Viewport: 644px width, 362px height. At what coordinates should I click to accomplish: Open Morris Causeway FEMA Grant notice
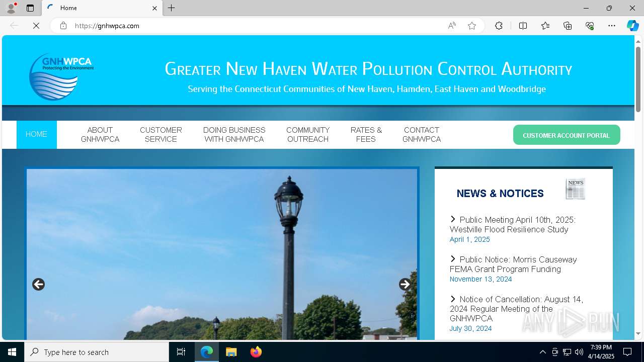pyautogui.click(x=513, y=264)
